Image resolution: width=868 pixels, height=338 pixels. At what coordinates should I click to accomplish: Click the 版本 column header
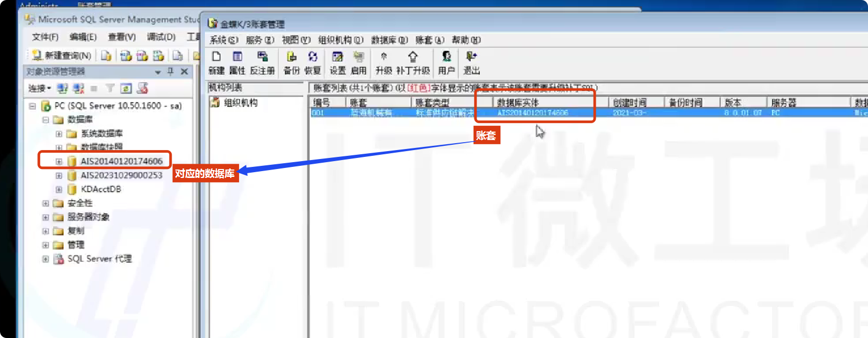click(x=743, y=103)
